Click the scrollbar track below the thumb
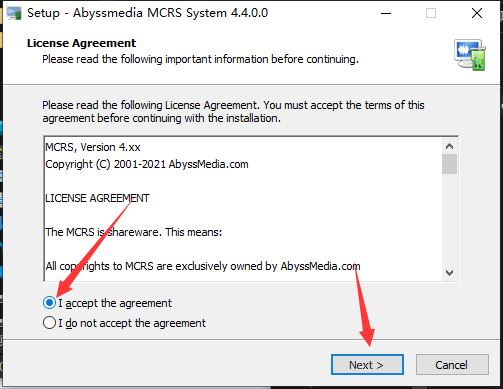The height and width of the screenshot is (389, 503). click(x=449, y=220)
